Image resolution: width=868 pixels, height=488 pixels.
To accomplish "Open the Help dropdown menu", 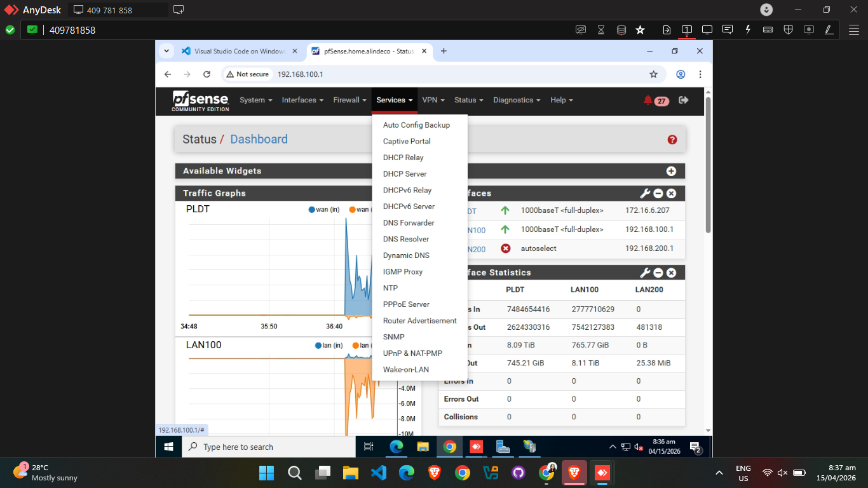I will point(562,100).
